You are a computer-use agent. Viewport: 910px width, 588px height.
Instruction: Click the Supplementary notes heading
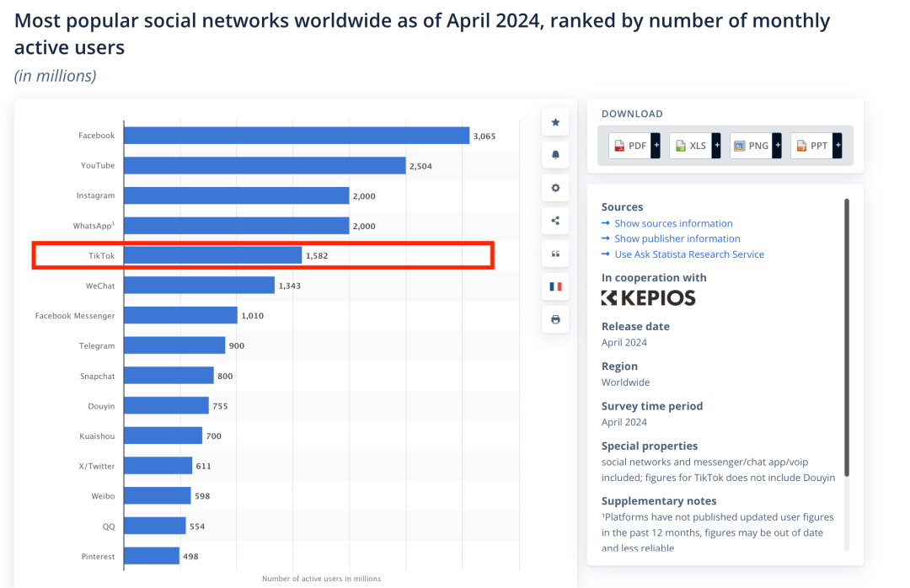pyautogui.click(x=659, y=501)
